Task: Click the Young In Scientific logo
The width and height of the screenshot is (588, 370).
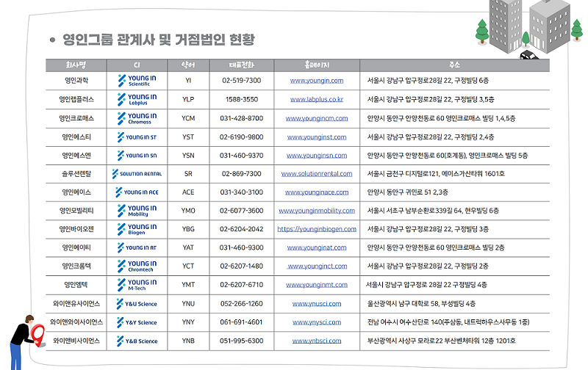Action: tap(137, 80)
